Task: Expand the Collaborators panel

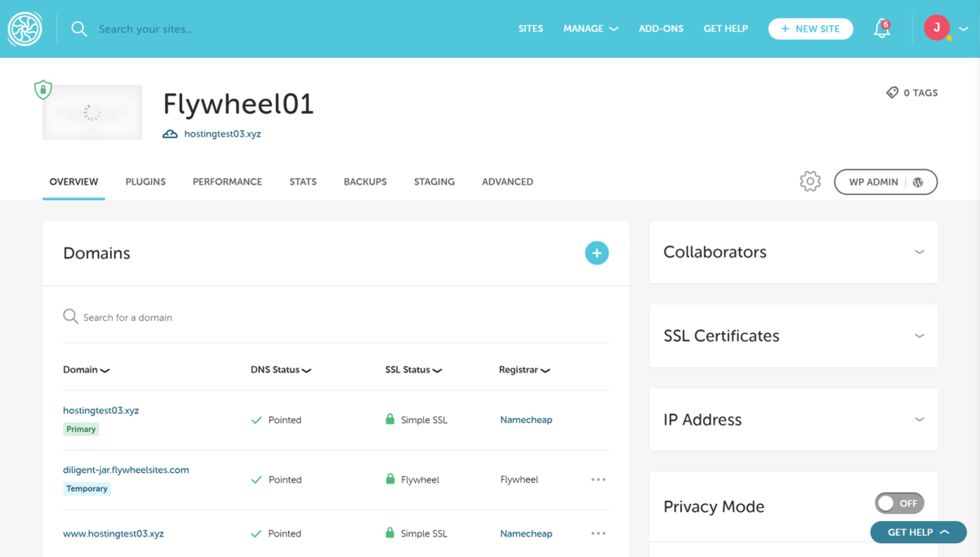Action: [919, 252]
